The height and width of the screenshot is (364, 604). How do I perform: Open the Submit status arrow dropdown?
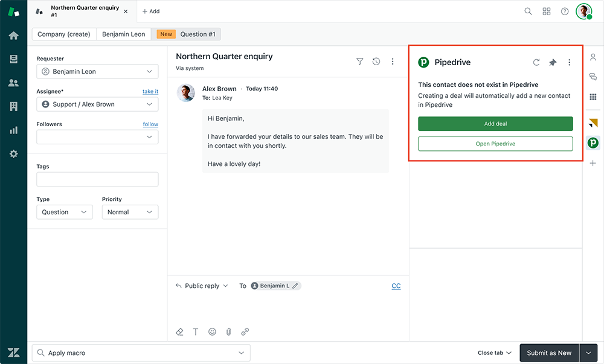pos(588,353)
